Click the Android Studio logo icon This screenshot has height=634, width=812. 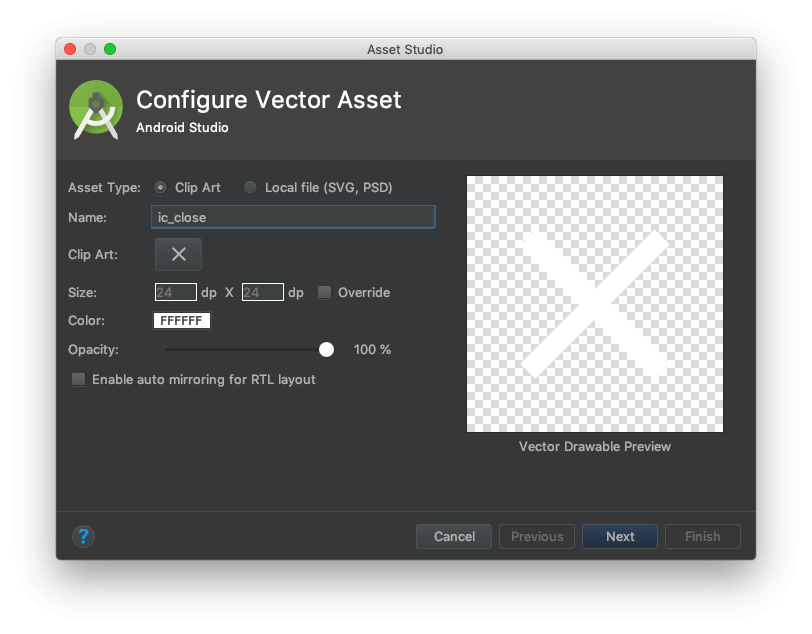[x=96, y=110]
